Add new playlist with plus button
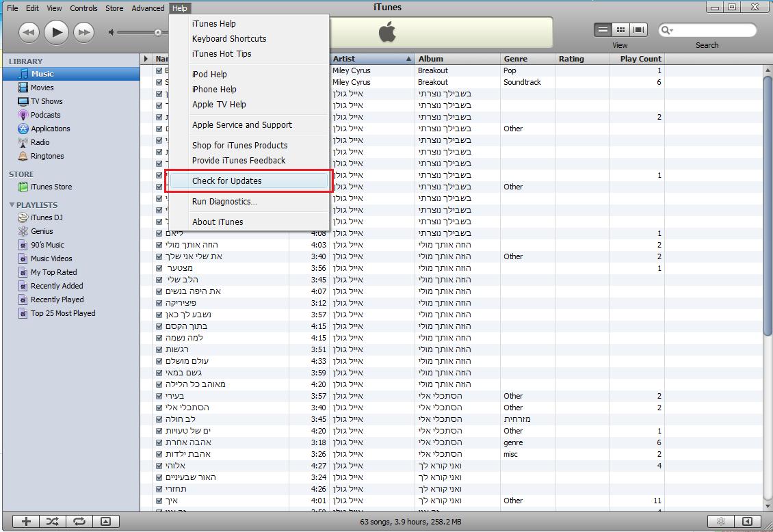Screen dimensions: 773x532 (26, 521)
